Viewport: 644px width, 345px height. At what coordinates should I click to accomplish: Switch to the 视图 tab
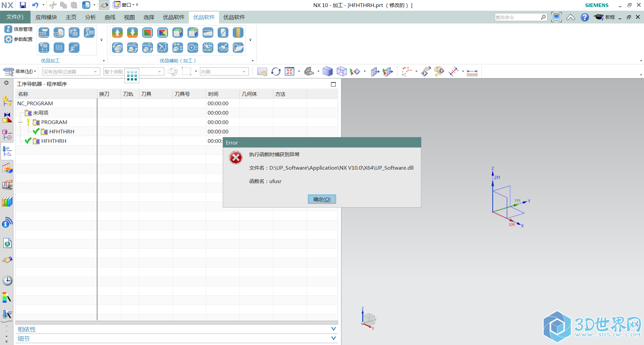click(129, 17)
